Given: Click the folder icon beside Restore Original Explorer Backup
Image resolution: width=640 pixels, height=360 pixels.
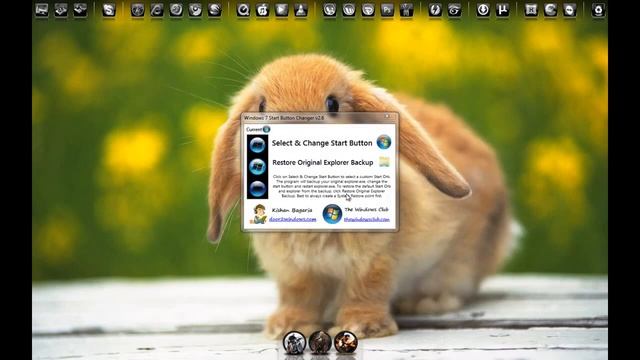Looking at the screenshot, I should tap(384, 162).
